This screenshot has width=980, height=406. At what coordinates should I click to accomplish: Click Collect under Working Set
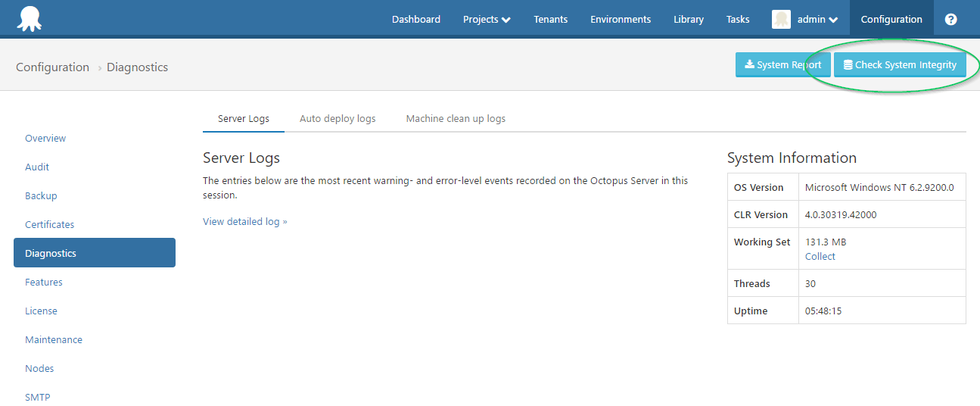[820, 257]
